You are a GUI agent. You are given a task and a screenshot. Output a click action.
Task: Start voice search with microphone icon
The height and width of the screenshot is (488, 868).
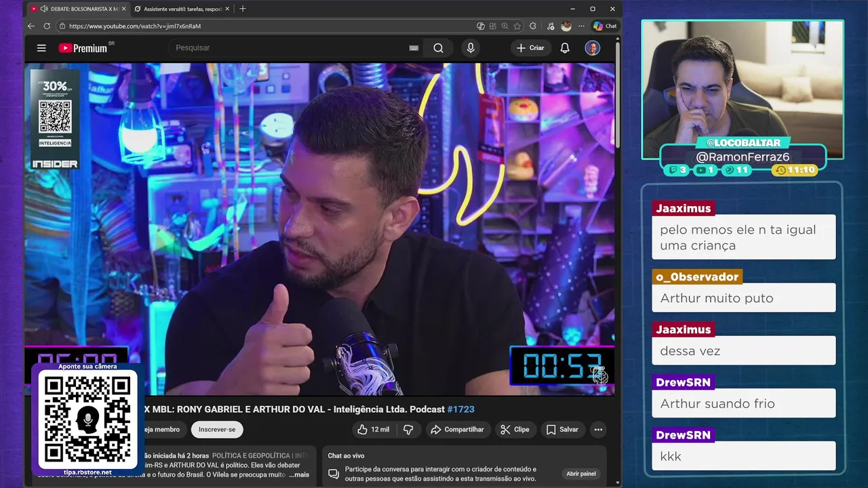(x=471, y=48)
